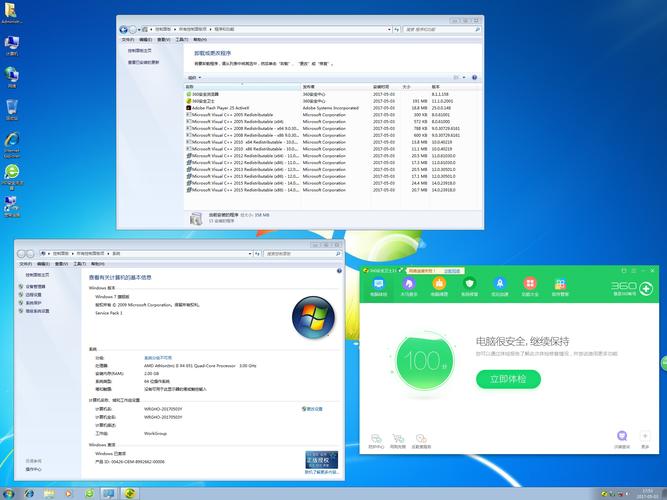The width and height of the screenshot is (667, 500).
Task: Open the third bottom shortcut icon in 360
Action: coord(421,438)
